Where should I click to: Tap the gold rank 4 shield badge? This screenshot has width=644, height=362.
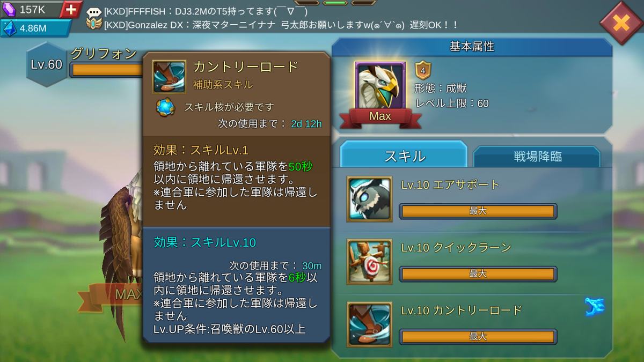pos(423,70)
